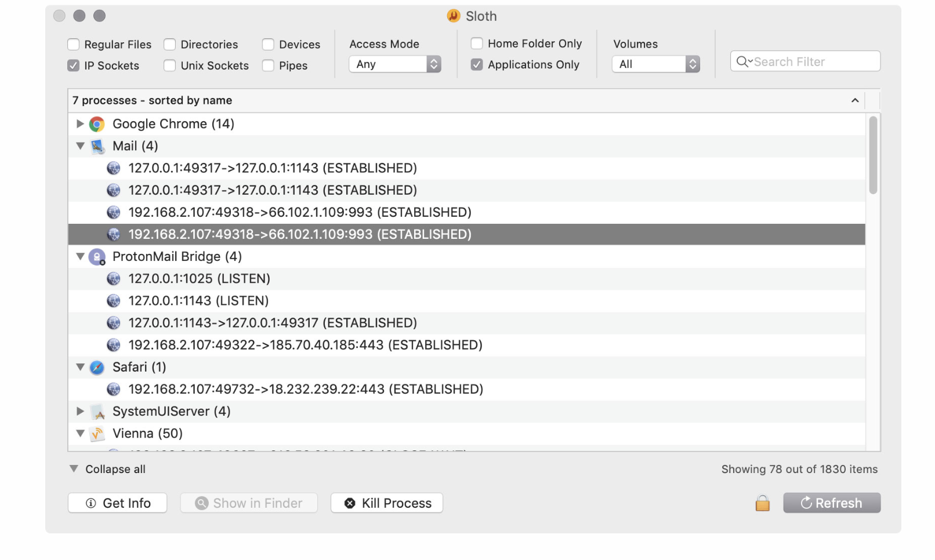
Task: Click the Google Chrome app icon
Action: click(x=97, y=124)
